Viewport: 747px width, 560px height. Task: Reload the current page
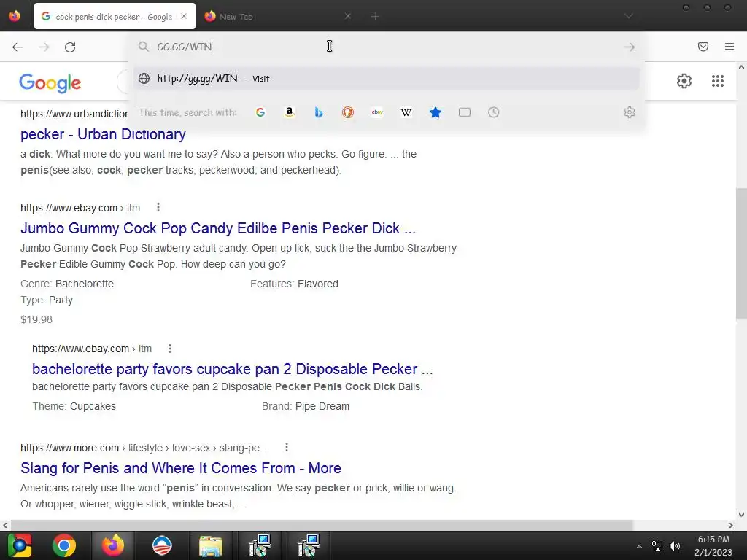[x=70, y=47]
